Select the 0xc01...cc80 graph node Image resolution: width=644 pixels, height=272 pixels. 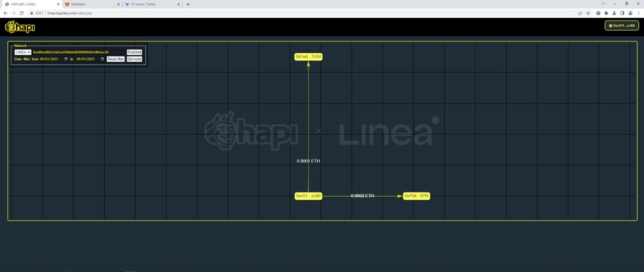(309, 196)
